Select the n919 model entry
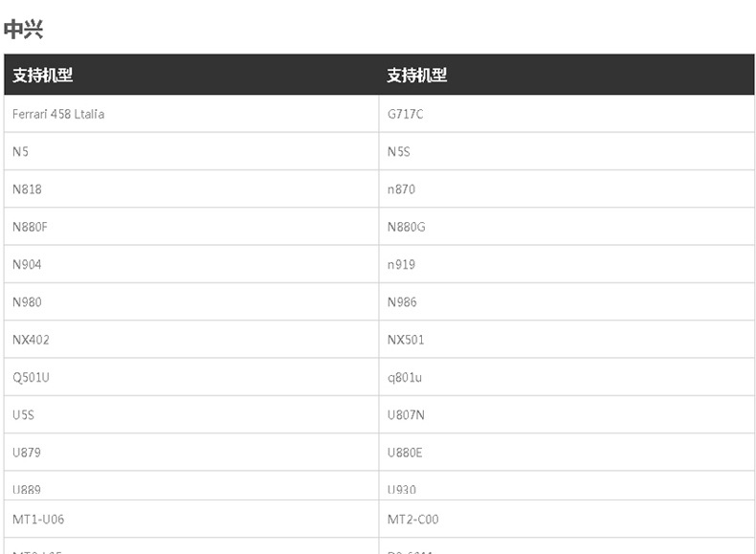Screen dimensions: 756x554 tap(401, 264)
